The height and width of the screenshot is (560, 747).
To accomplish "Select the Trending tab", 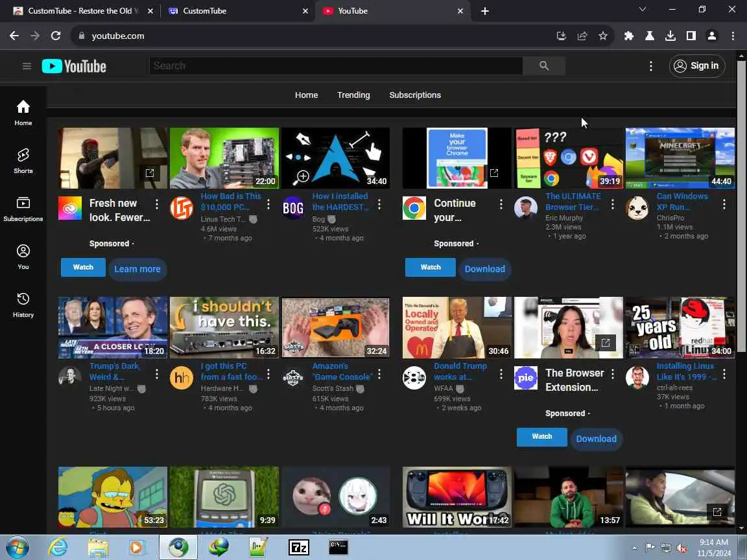I will (353, 95).
